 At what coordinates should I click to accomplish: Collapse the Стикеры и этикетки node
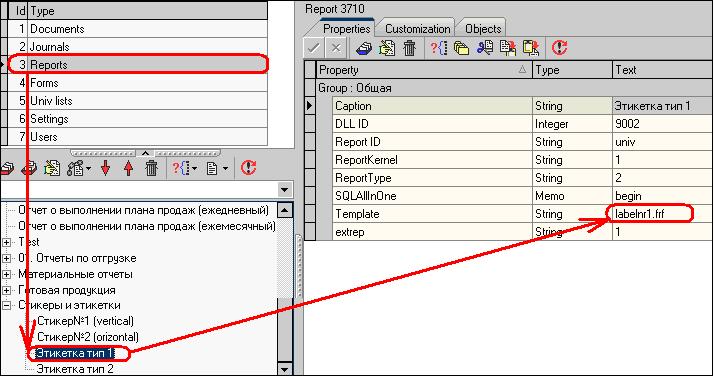click(6, 306)
